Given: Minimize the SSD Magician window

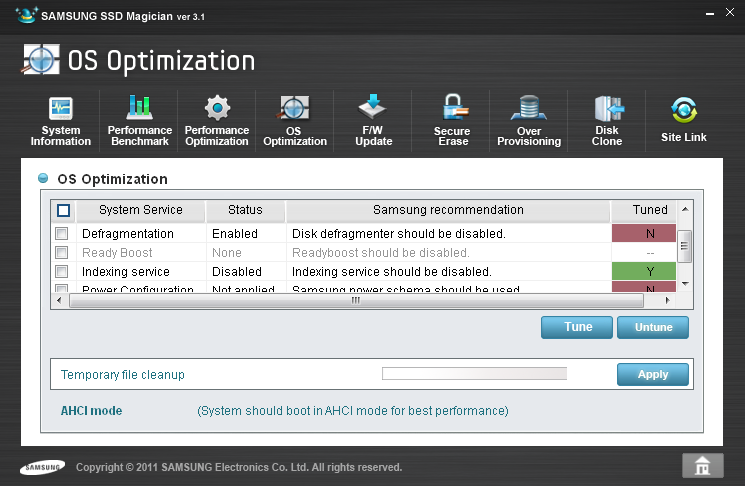Looking at the screenshot, I should 710,14.
